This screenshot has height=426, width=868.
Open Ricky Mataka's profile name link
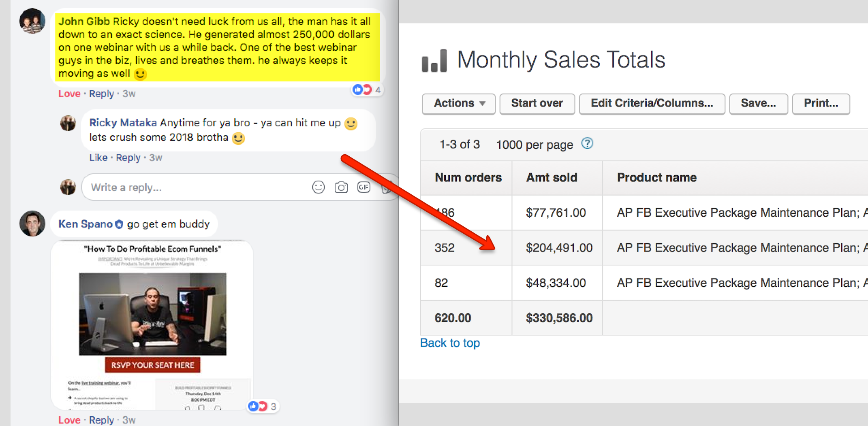[x=123, y=123]
